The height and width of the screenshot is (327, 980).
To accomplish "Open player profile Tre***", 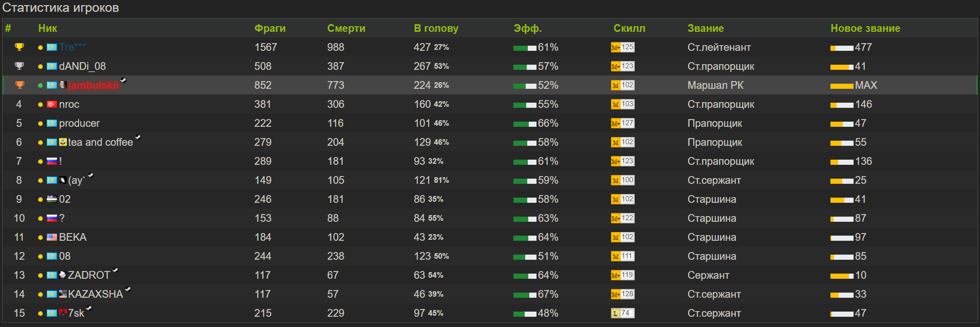I will pyautogui.click(x=72, y=47).
